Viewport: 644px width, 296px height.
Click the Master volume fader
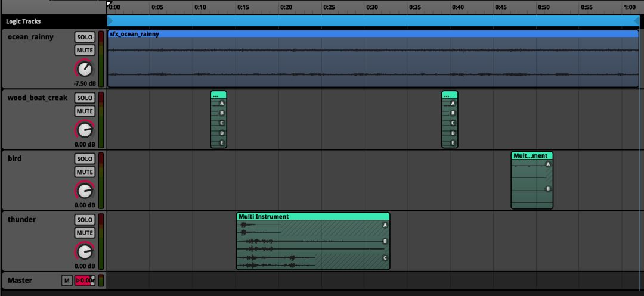[x=85, y=281]
